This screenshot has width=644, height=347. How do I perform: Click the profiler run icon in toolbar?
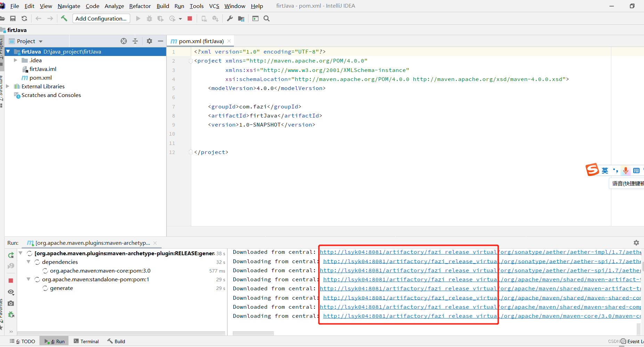(x=172, y=18)
